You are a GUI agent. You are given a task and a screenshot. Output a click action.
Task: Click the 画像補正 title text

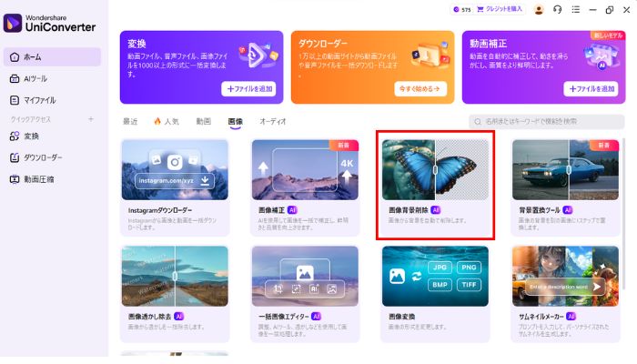pos(271,210)
